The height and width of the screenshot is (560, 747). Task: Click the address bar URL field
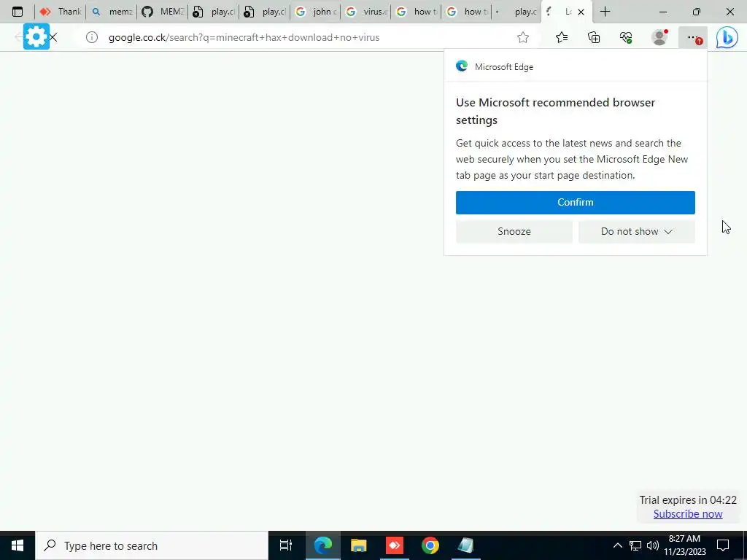click(305, 37)
